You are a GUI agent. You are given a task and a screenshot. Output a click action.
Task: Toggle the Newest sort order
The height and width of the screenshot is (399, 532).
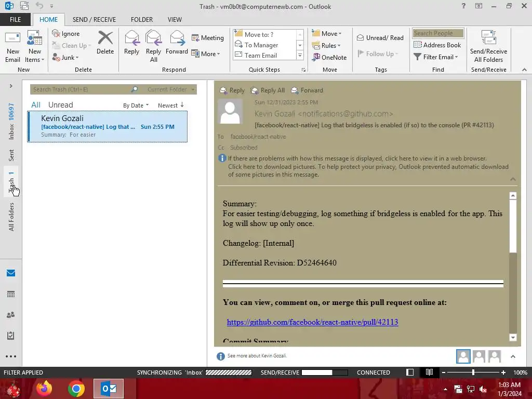point(170,105)
